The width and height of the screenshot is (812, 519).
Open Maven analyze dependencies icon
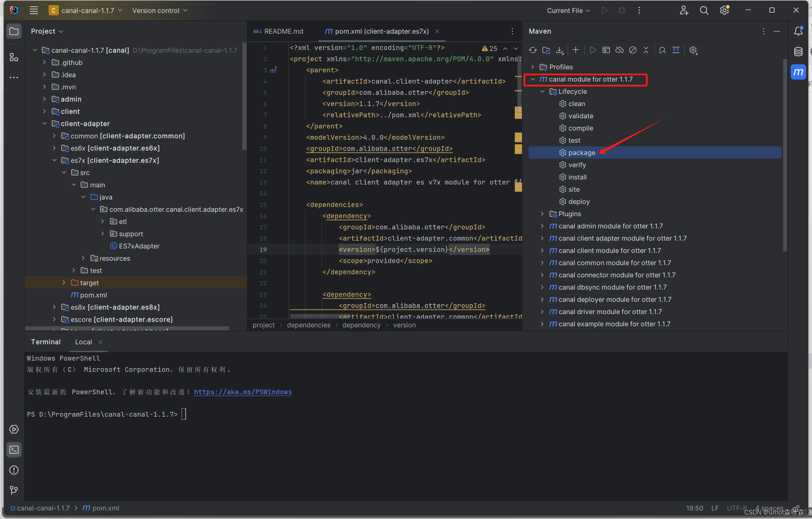tap(662, 50)
